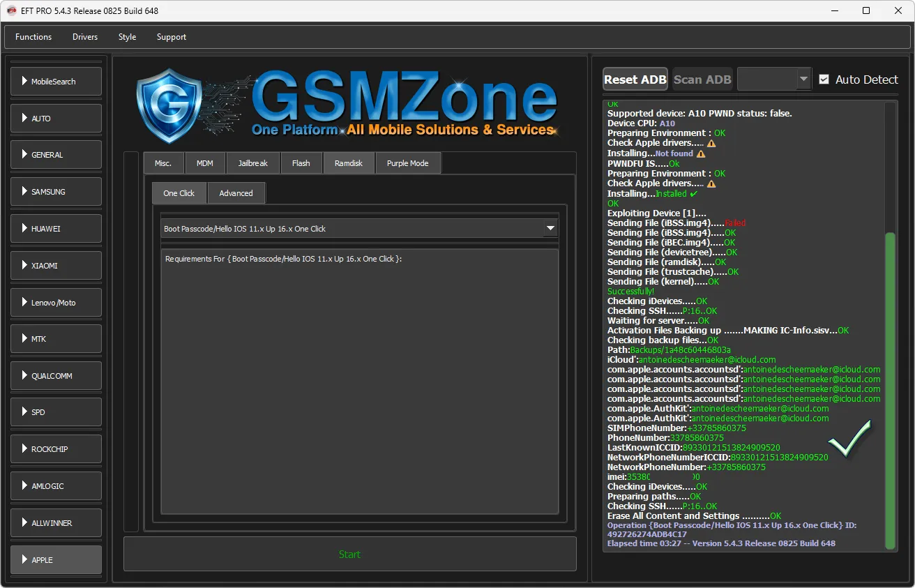Click the green log panel scrollbar

[890, 391]
